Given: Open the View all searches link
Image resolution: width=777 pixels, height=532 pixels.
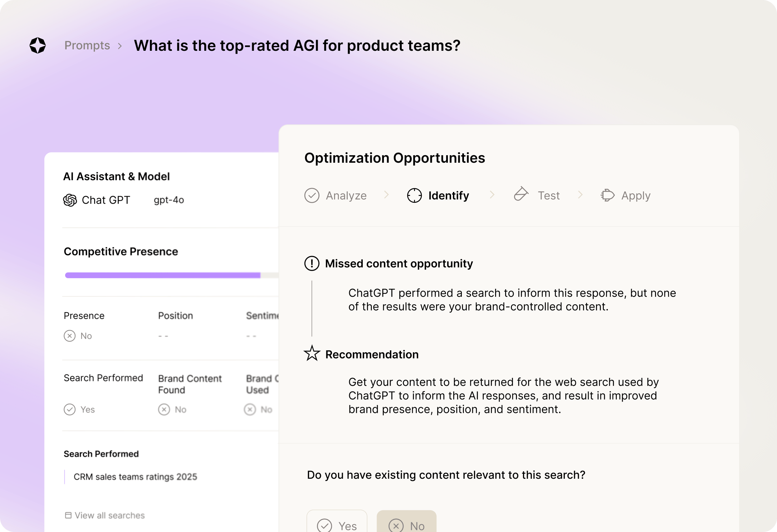Looking at the screenshot, I should pos(109,515).
